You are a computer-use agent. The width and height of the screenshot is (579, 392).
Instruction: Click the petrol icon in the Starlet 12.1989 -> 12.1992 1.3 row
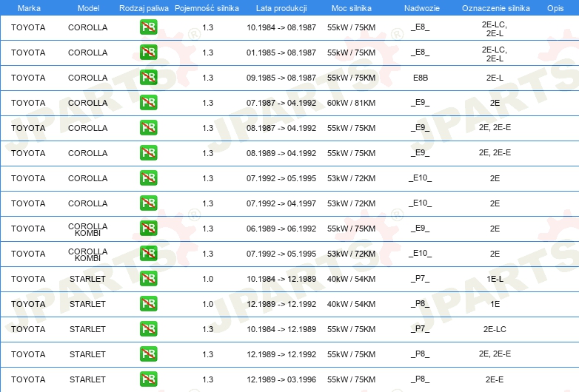[148, 354]
